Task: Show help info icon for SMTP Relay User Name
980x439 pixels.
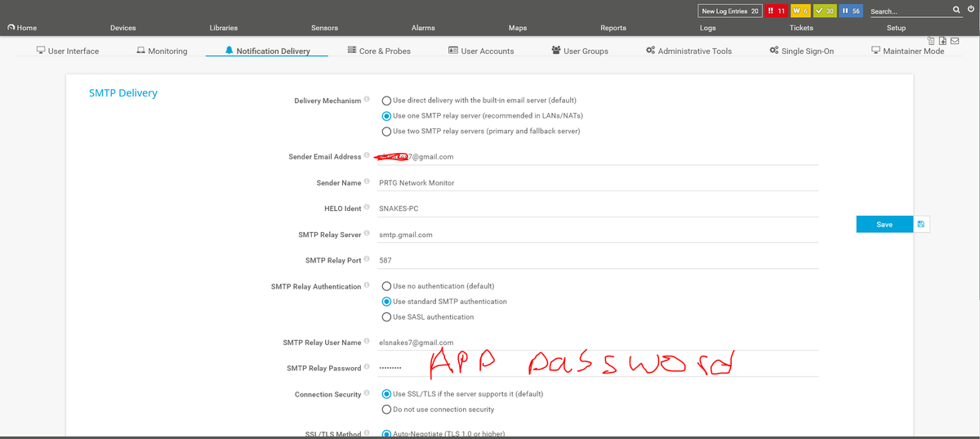Action: [367, 343]
